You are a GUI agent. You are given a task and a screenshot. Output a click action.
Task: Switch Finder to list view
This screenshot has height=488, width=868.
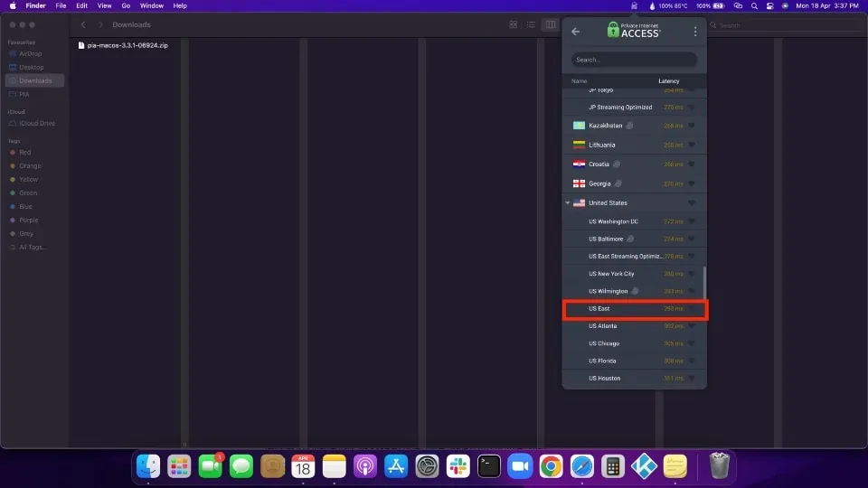531,24
